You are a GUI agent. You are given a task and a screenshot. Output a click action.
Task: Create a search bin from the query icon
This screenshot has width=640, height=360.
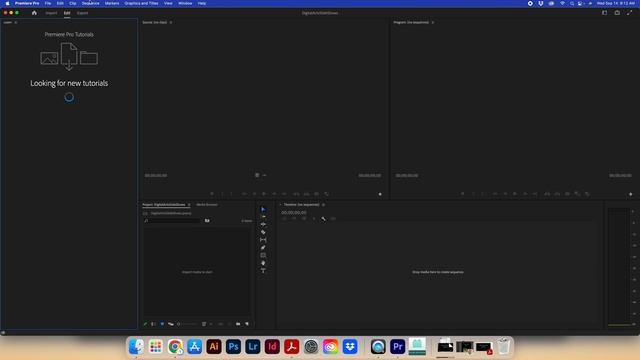tap(207, 220)
